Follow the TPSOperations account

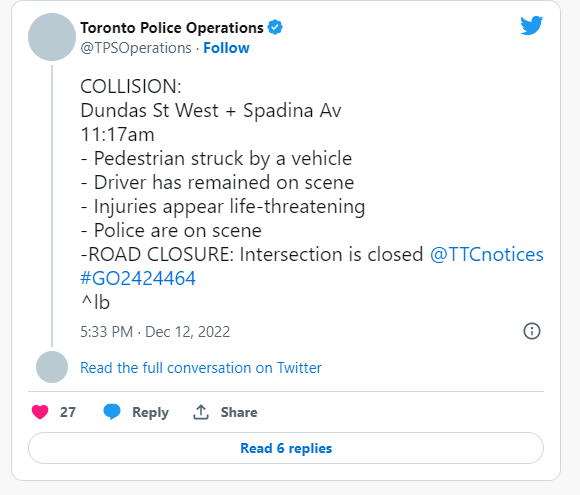tap(226, 48)
